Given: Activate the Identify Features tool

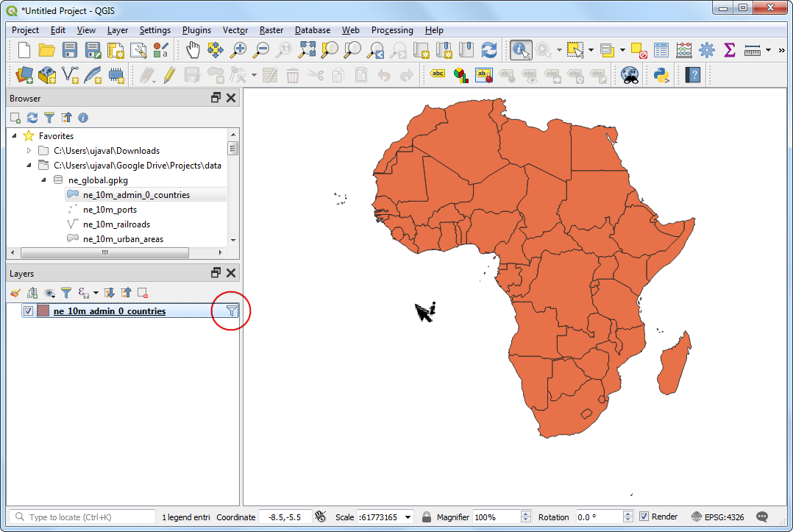Looking at the screenshot, I should 521,50.
